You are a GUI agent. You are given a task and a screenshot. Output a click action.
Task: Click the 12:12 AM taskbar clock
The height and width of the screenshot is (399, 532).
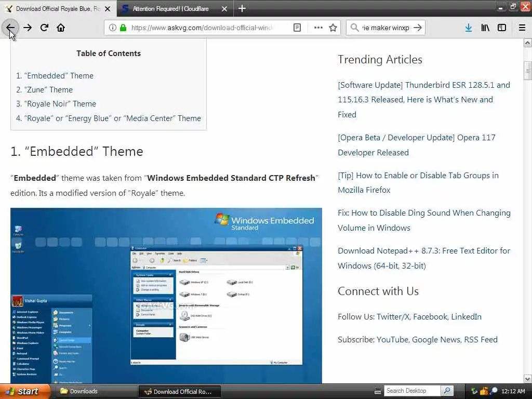click(x=513, y=391)
